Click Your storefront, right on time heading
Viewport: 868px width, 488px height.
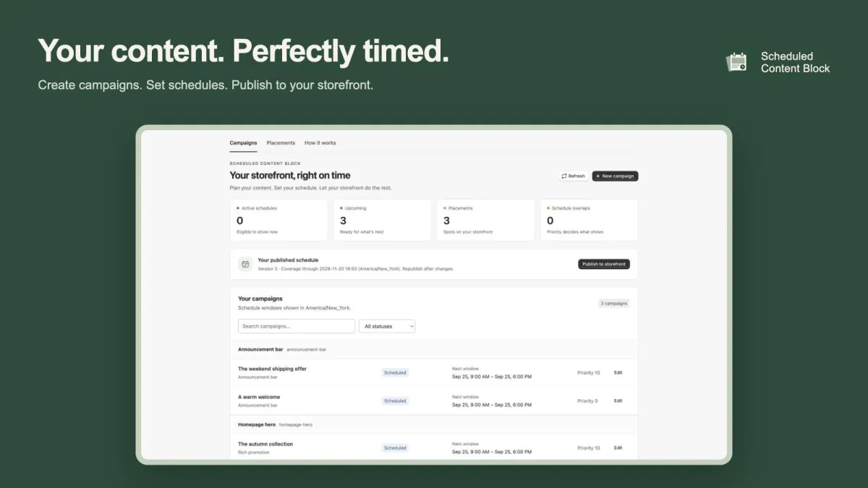pos(290,175)
